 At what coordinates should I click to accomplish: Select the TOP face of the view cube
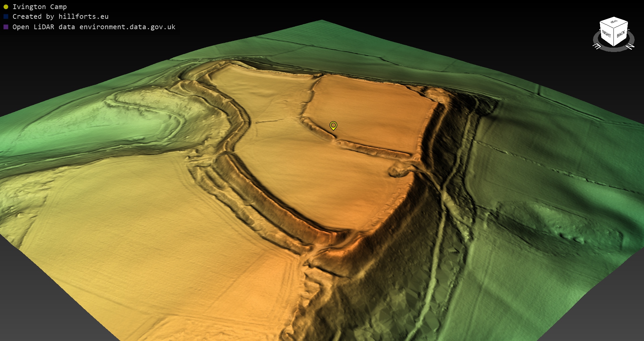point(614,22)
